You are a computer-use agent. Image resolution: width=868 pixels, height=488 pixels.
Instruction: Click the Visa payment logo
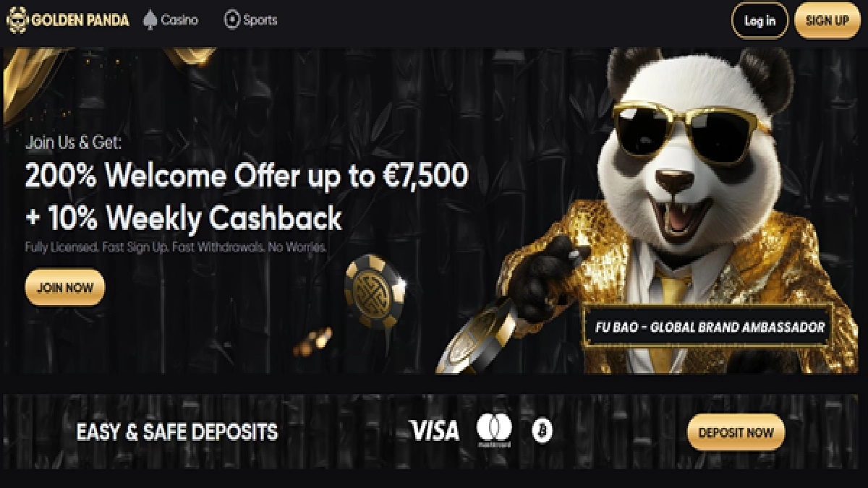[x=434, y=431]
